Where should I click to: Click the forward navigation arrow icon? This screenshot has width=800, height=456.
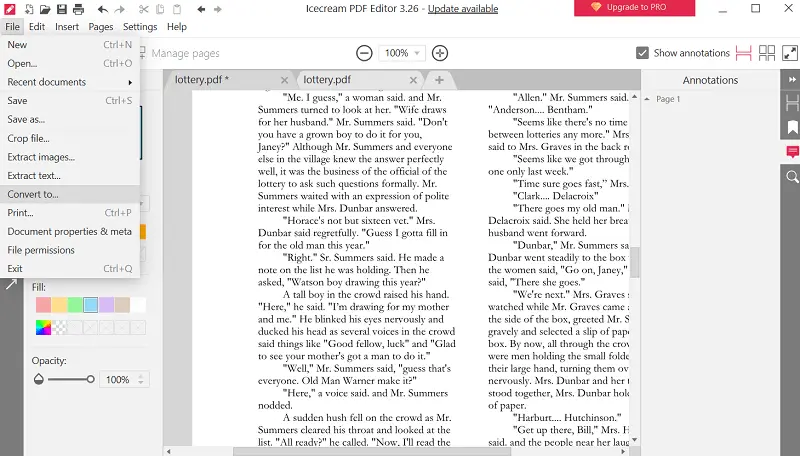[x=218, y=9]
